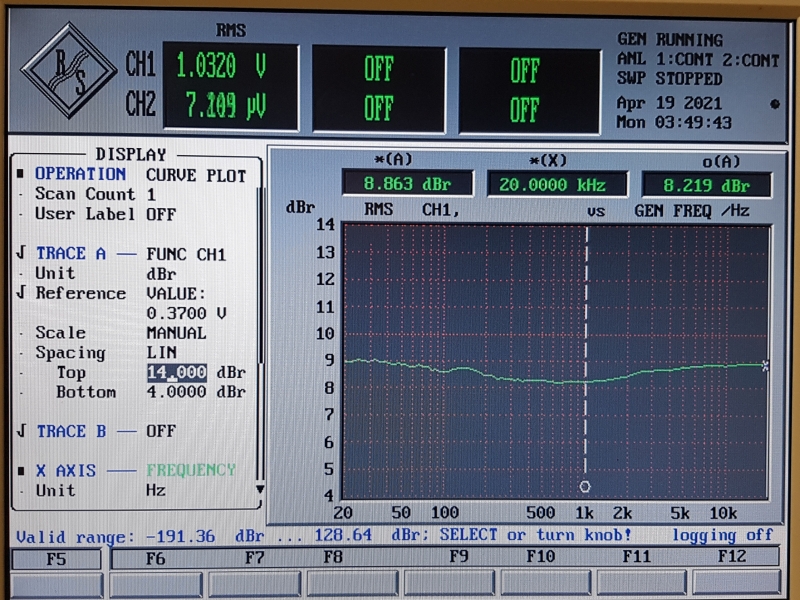Edit the Bottom value 4.0000 dBr
This screenshot has height=600, width=800.
point(177,392)
